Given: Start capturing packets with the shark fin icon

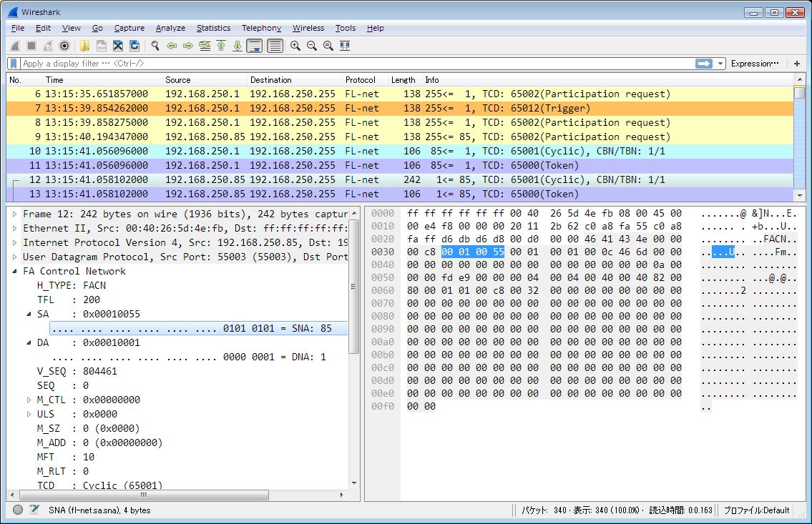Looking at the screenshot, I should (x=15, y=46).
